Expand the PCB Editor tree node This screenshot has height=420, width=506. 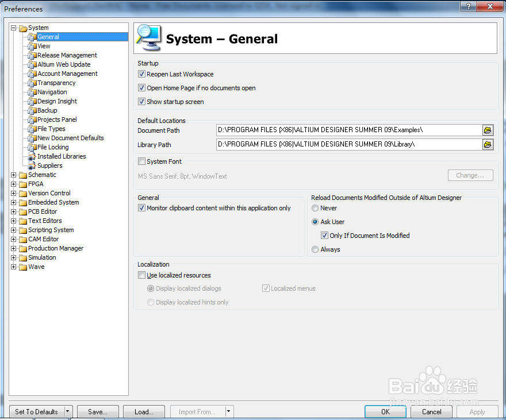click(14, 212)
